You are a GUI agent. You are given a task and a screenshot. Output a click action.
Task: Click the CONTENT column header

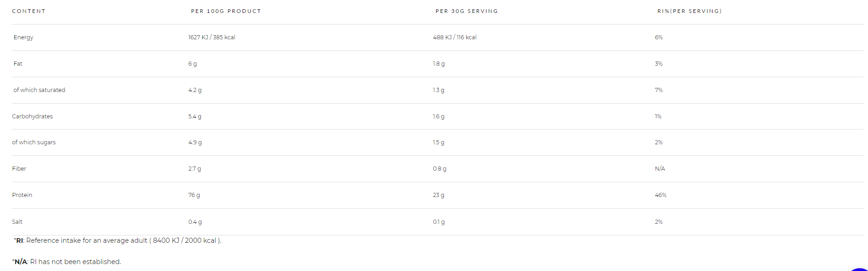29,11
